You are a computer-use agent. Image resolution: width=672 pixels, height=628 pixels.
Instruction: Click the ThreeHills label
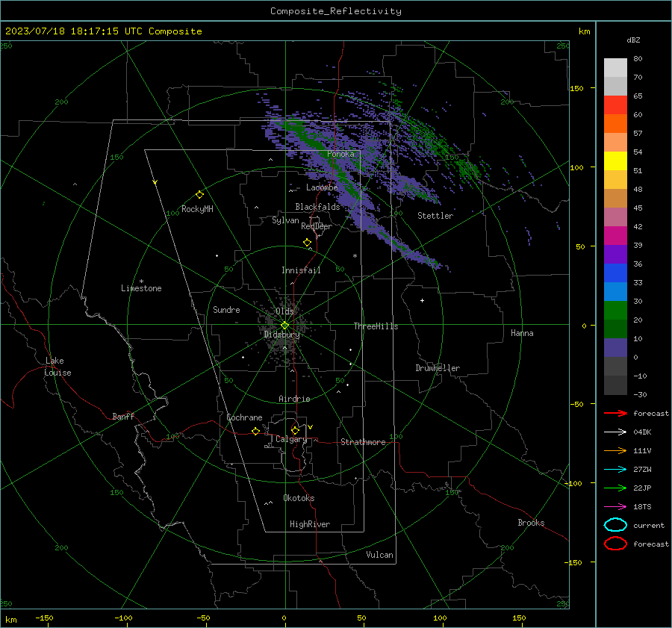(376, 326)
